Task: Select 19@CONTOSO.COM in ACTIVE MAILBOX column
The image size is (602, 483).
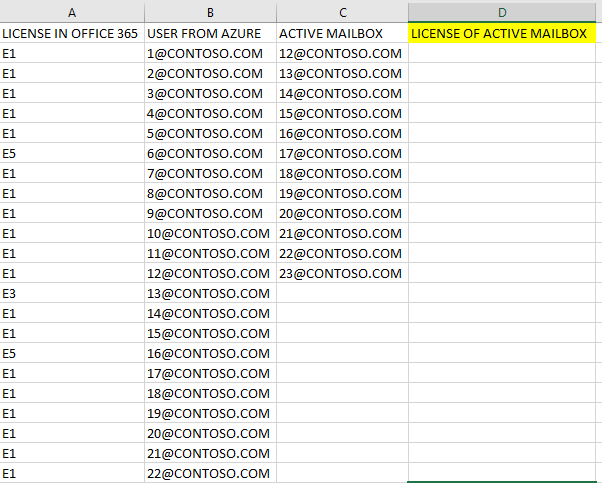Action: (x=342, y=193)
